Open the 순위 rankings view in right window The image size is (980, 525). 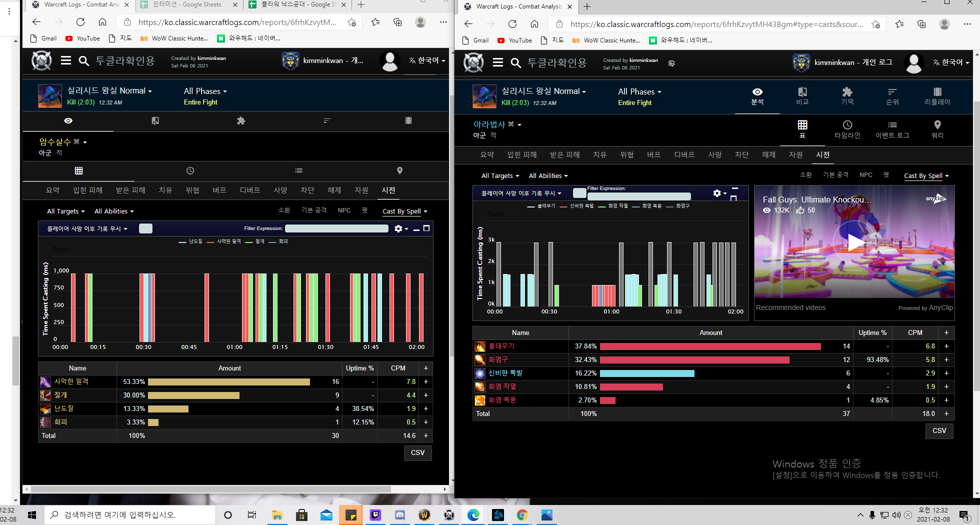(x=892, y=96)
